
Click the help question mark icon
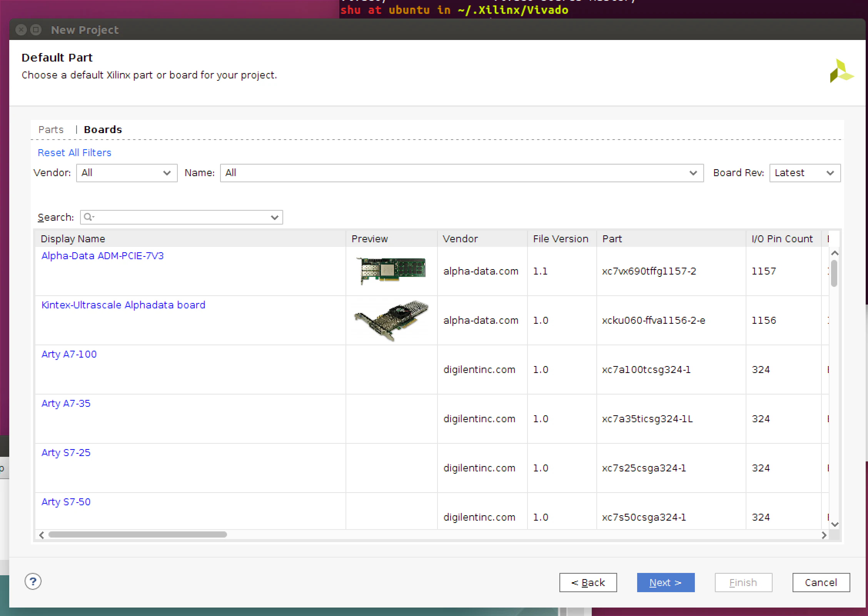(33, 581)
